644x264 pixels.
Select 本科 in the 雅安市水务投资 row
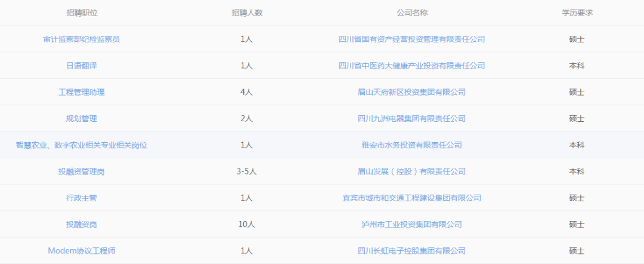577,145
